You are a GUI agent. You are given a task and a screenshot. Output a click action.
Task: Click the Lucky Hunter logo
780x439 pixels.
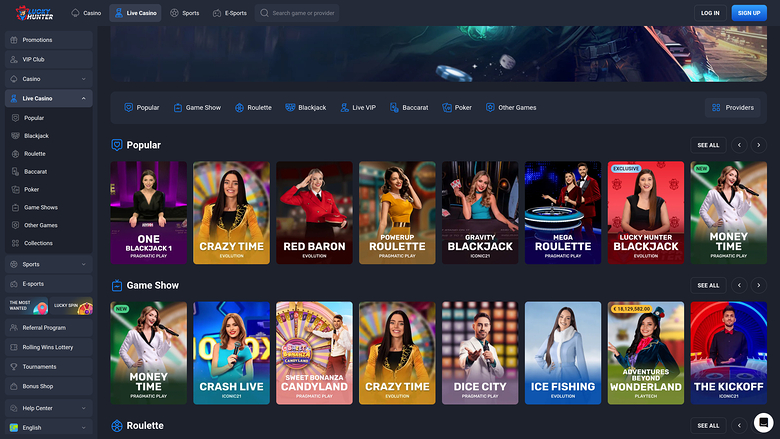[34, 13]
